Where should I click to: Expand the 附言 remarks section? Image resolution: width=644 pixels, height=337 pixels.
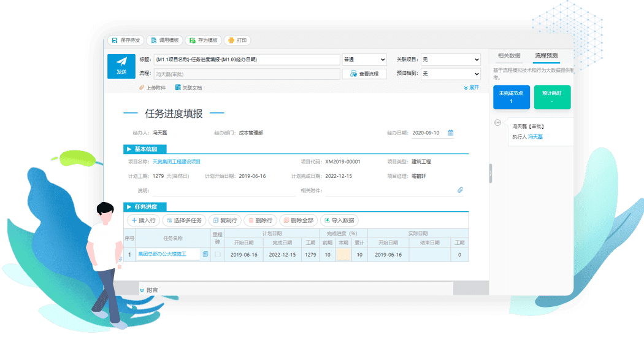(x=148, y=290)
